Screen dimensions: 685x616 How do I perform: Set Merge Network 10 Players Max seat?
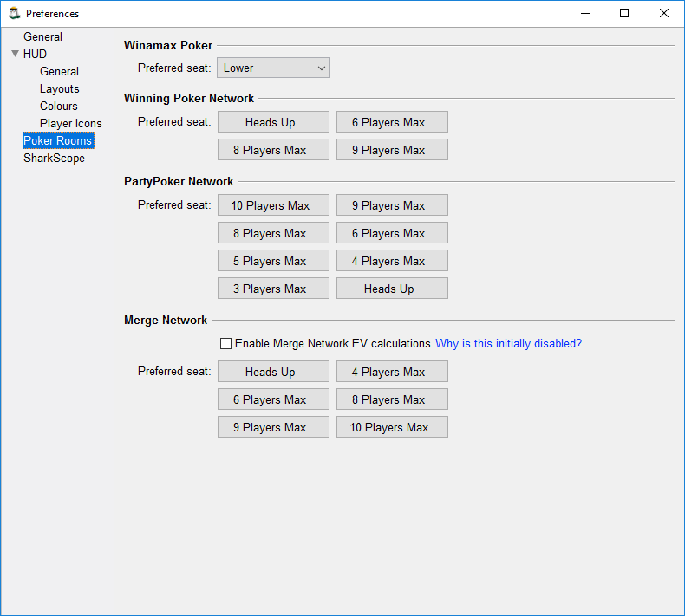(x=392, y=427)
